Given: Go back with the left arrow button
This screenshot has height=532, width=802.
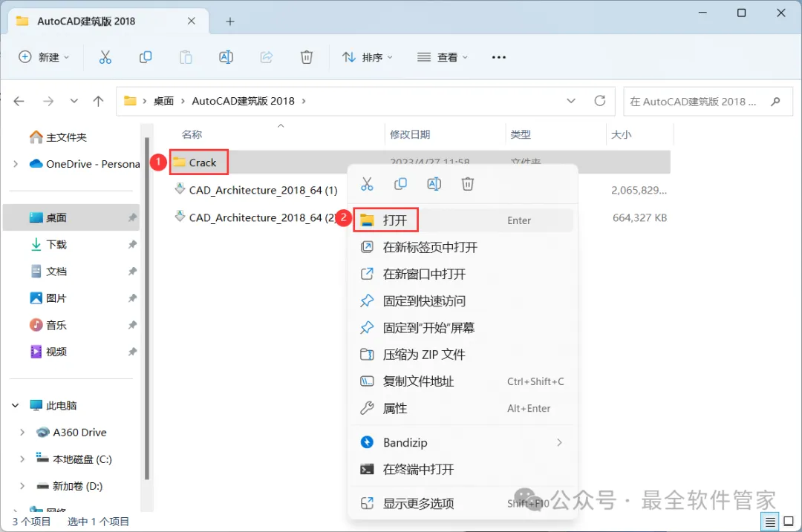Looking at the screenshot, I should click(x=19, y=101).
